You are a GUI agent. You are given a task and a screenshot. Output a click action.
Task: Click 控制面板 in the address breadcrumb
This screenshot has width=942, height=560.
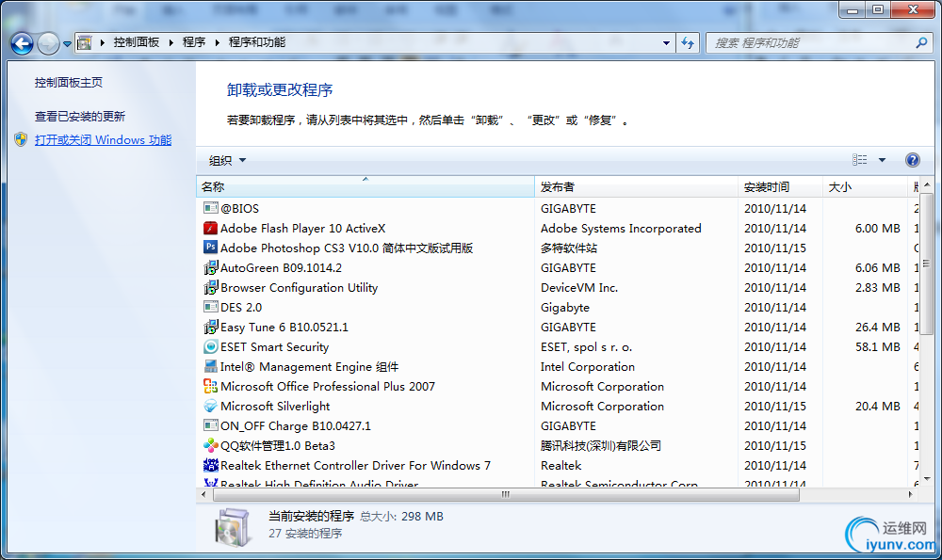coord(137,42)
